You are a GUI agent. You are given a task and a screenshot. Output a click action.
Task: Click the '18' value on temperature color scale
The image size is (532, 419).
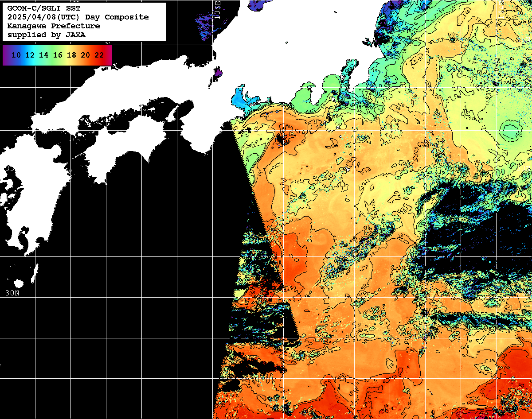(71, 55)
